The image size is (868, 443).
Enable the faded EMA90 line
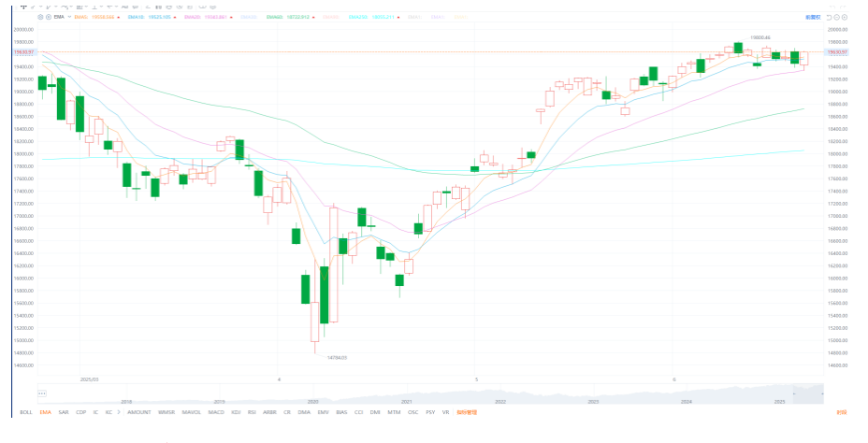tap(331, 17)
